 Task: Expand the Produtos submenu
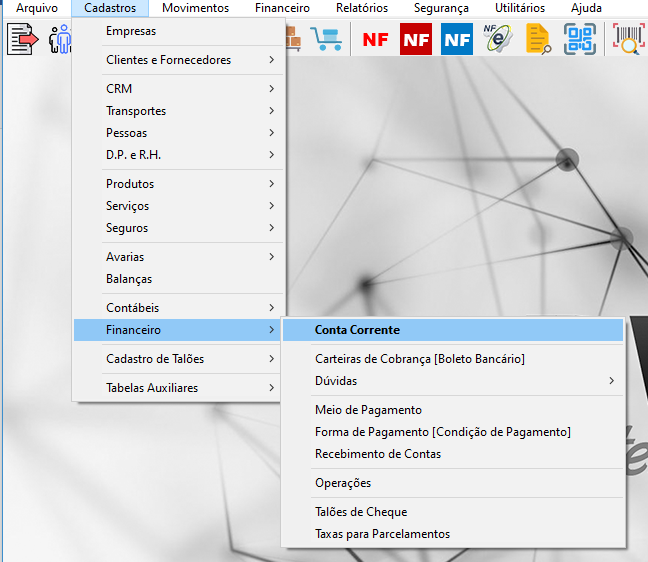coord(179,184)
